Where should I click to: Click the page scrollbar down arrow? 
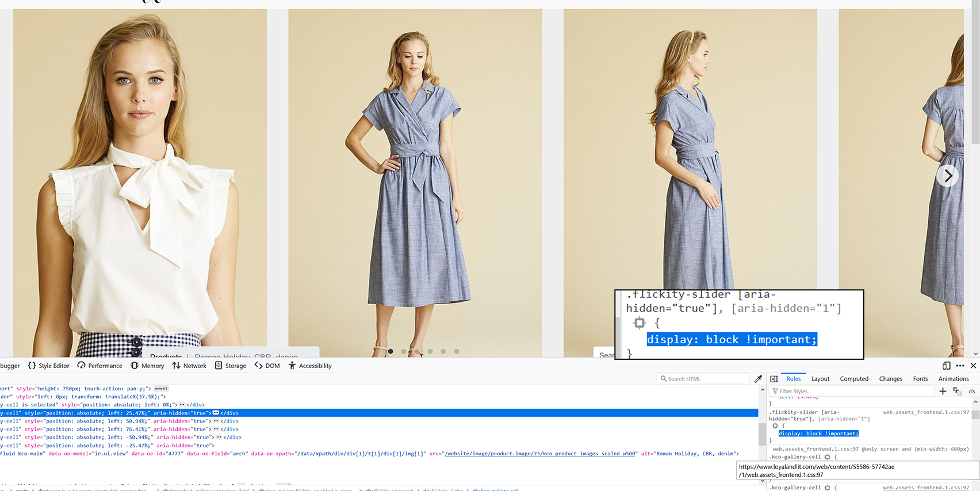coord(975,354)
